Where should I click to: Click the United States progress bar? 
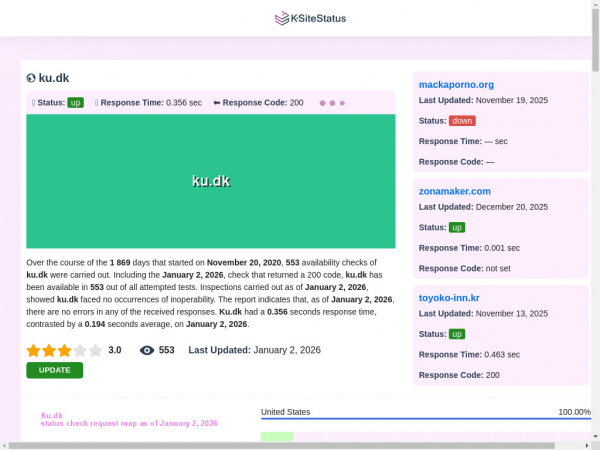tap(425, 419)
